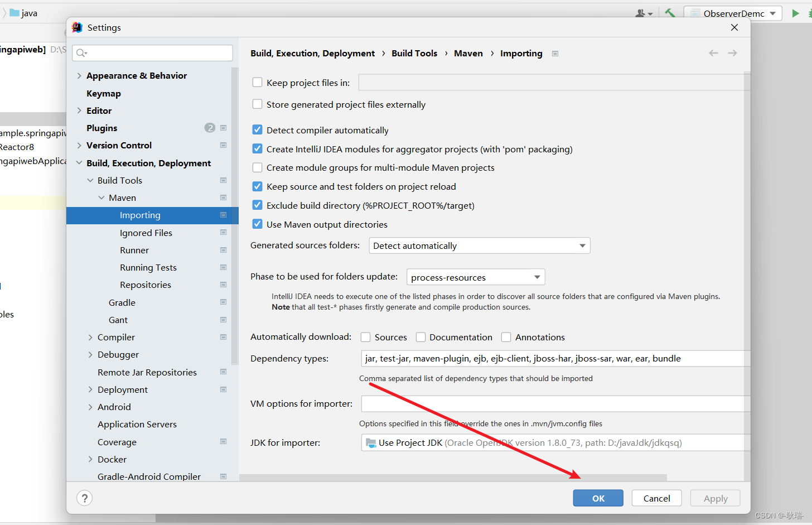This screenshot has width=812, height=525.
Task: Open JDK for importer dropdown
Action: [x=555, y=442]
